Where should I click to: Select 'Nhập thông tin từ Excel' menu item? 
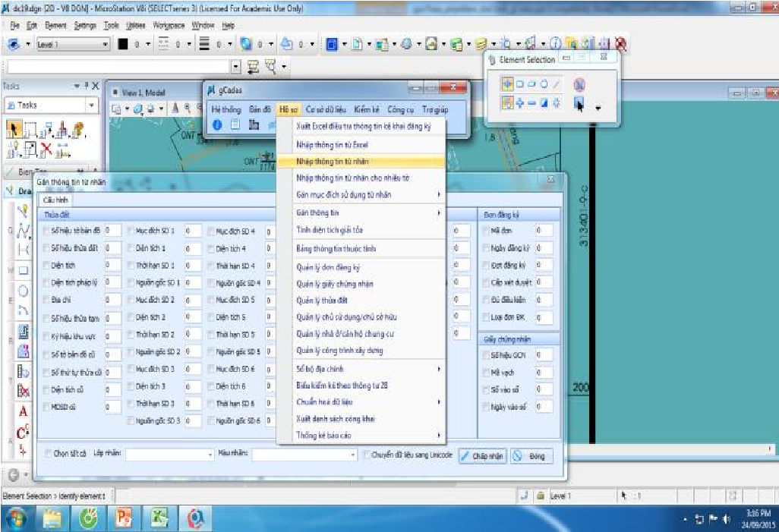[x=332, y=144]
